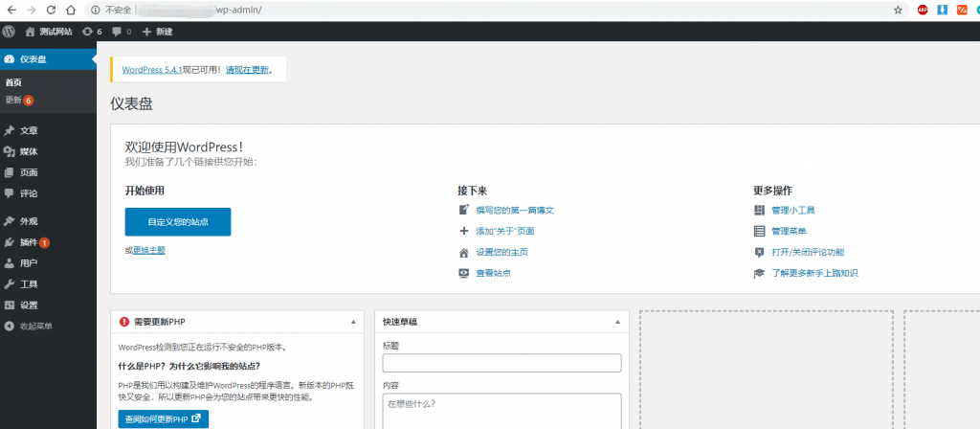This screenshot has width=980, height=429.
Task: Collapse the 快速草稿 panel
Action: pos(617,322)
